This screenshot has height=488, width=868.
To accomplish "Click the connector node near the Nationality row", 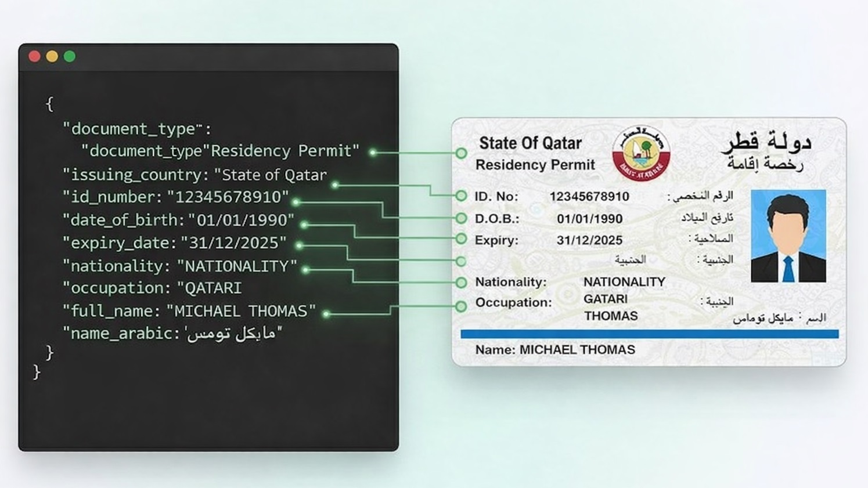I will 460,282.
